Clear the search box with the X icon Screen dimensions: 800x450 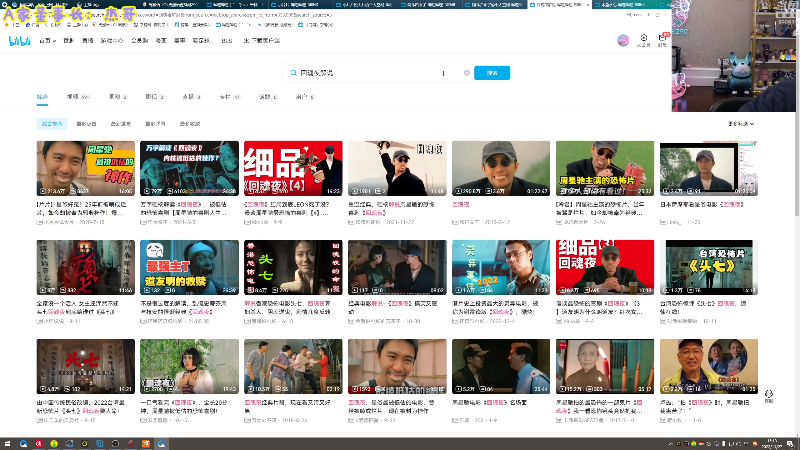(x=466, y=73)
